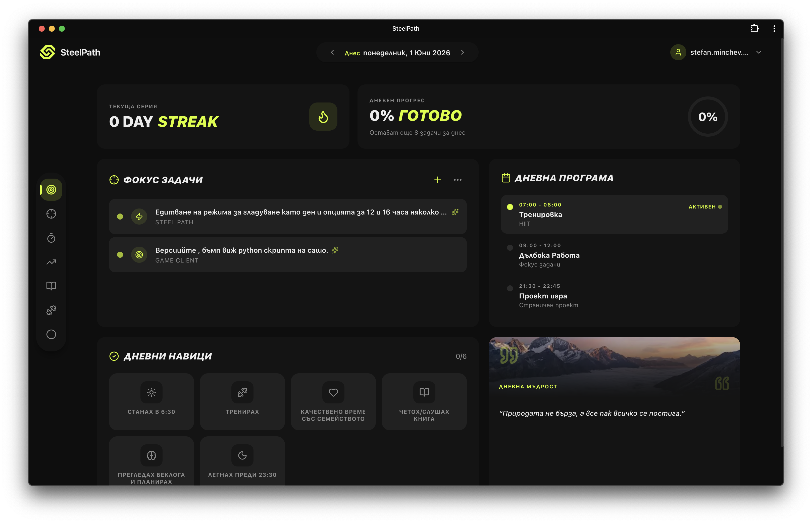The height and width of the screenshot is (523, 812).
Task: Click the sparkle AI icon on Steel Path task
Action: 455,212
